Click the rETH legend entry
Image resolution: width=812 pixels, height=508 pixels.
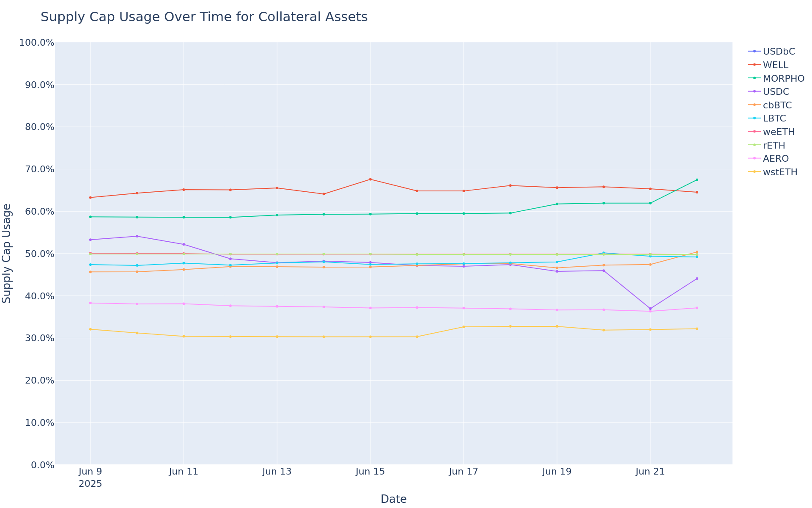tap(774, 146)
